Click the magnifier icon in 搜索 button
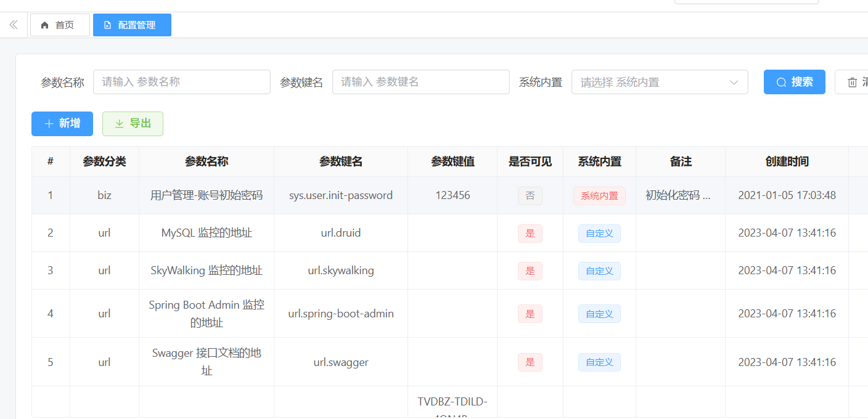 tap(781, 82)
